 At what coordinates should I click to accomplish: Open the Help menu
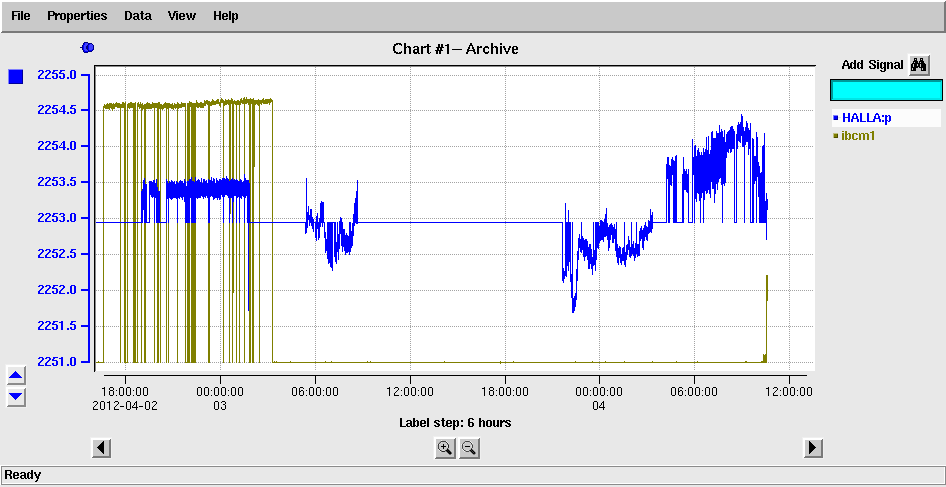click(226, 16)
